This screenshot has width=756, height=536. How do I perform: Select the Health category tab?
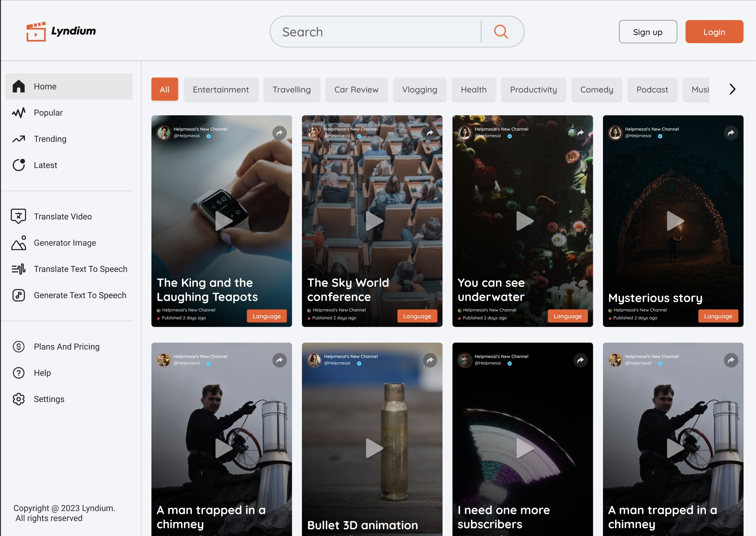click(473, 89)
